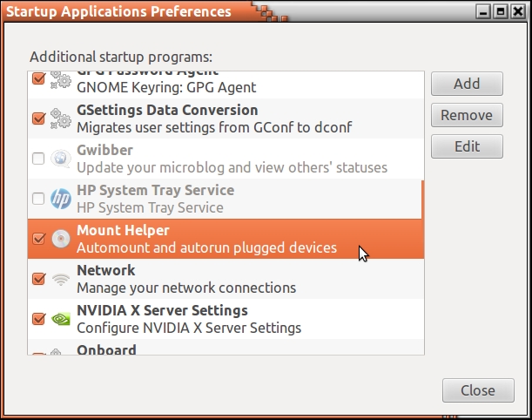Enable the HP System Tray Service checkbox
This screenshot has height=420, width=532.
coord(38,199)
